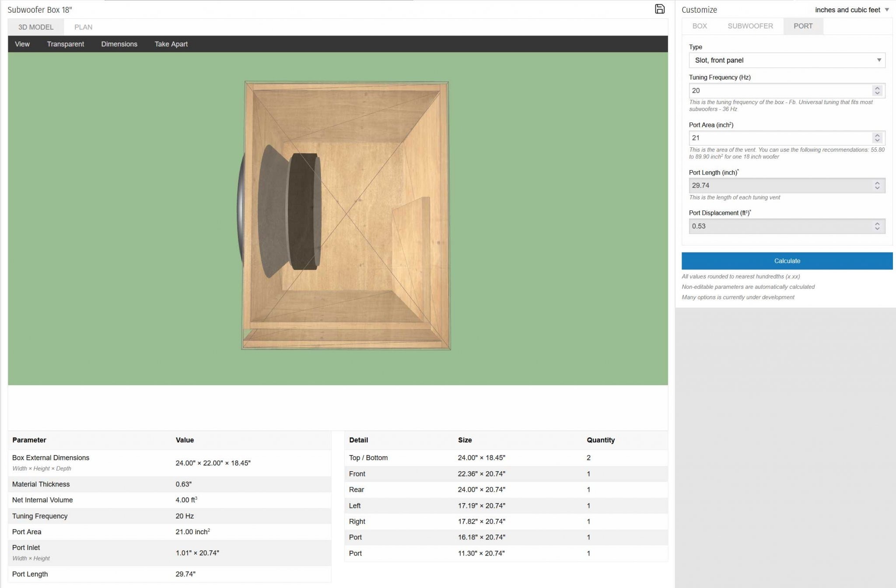Viewport: 896px width, 588px height.
Task: Click the 'Subwoofer Box 18"' title
Action: tap(40, 10)
